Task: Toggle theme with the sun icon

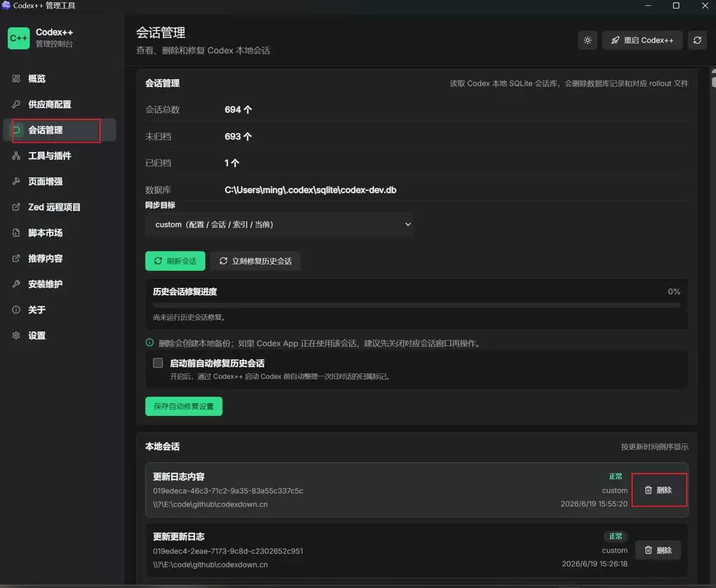Action: point(588,40)
